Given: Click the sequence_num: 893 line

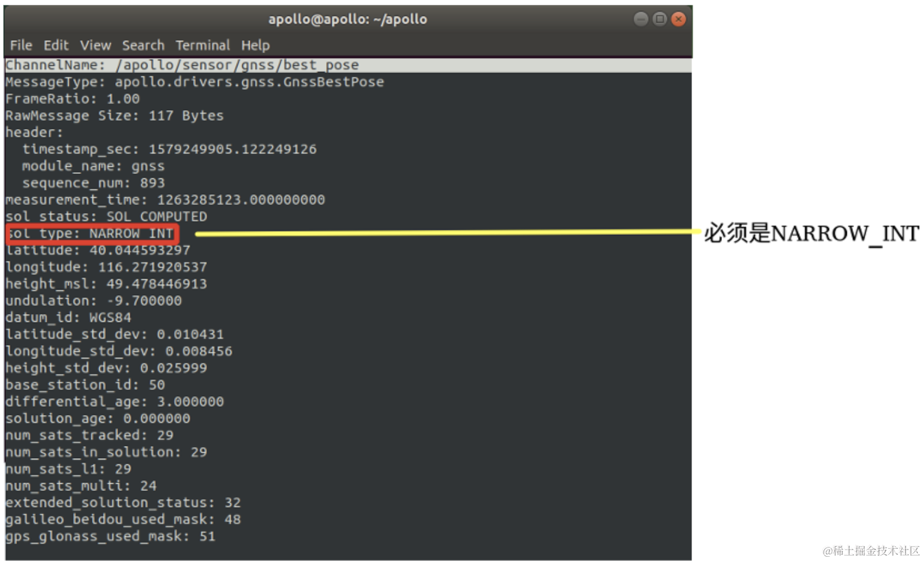Looking at the screenshot, I should tap(93, 183).
